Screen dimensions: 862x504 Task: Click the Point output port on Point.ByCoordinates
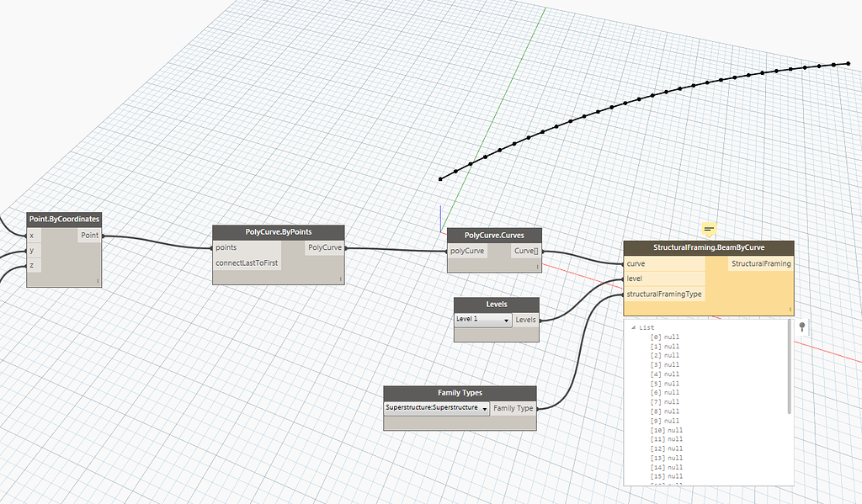point(89,235)
